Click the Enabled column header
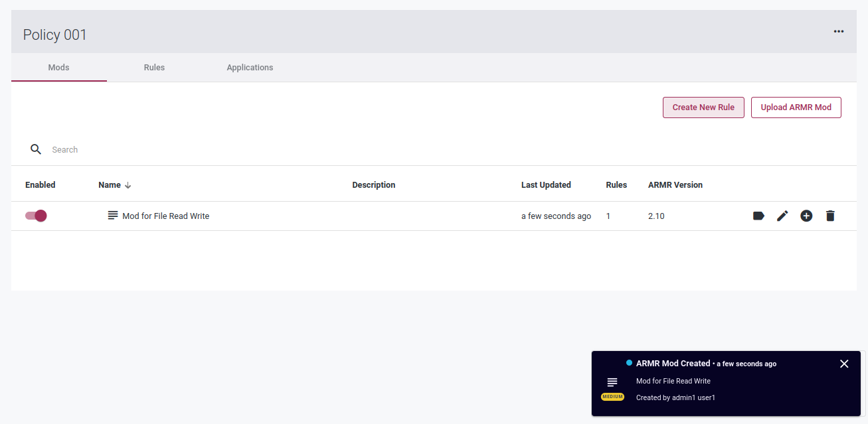 tap(41, 185)
